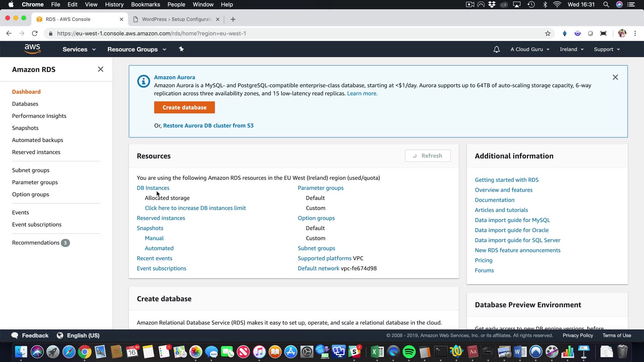644x362 pixels.
Task: Click the Feedback speech bubble icon
Action: pyautogui.click(x=15, y=336)
